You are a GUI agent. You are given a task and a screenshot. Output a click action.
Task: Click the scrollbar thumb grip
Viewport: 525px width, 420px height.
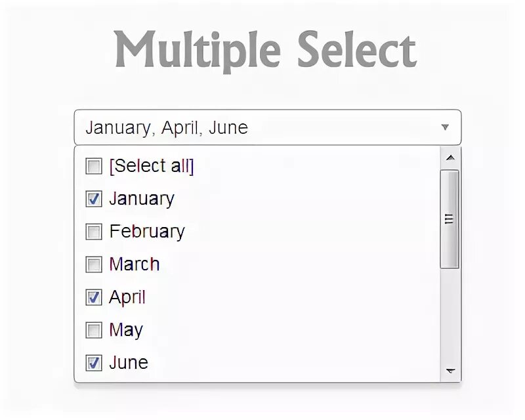(450, 219)
